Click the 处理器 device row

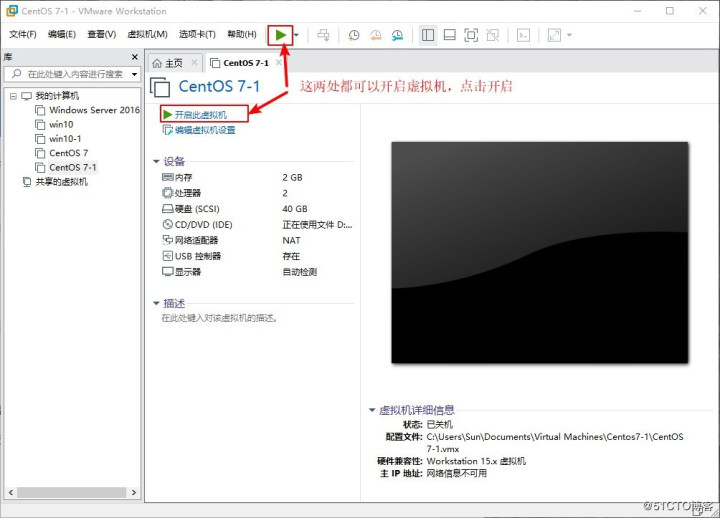coord(257,193)
